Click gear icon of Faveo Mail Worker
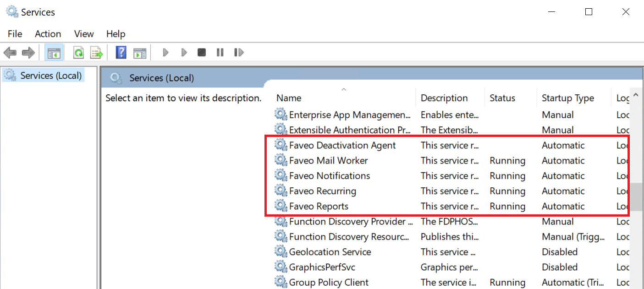The width and height of the screenshot is (644, 289). (x=281, y=160)
